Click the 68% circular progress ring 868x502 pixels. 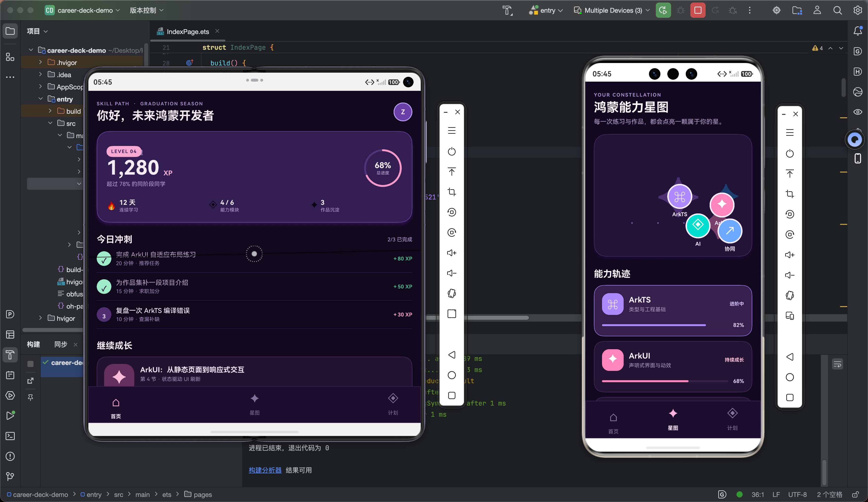pyautogui.click(x=383, y=168)
